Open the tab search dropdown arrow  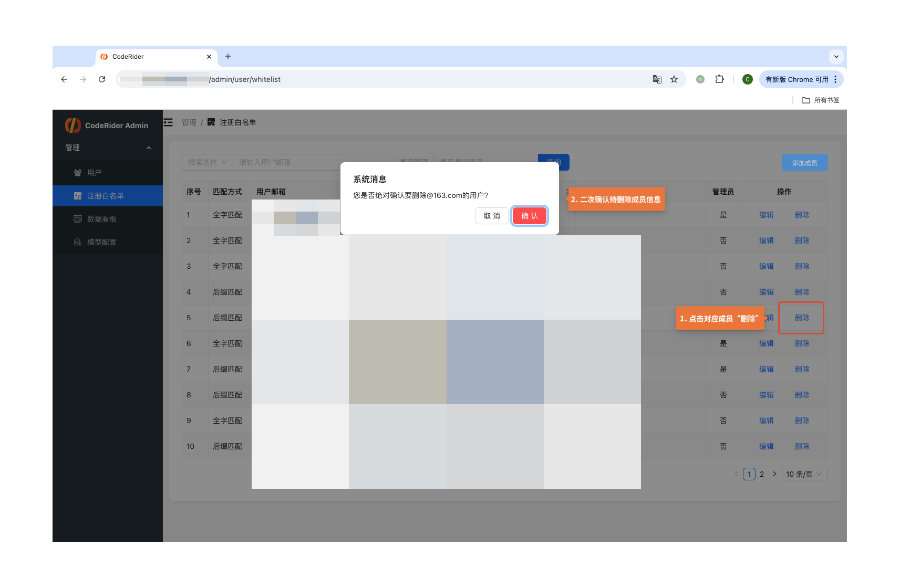[836, 56]
